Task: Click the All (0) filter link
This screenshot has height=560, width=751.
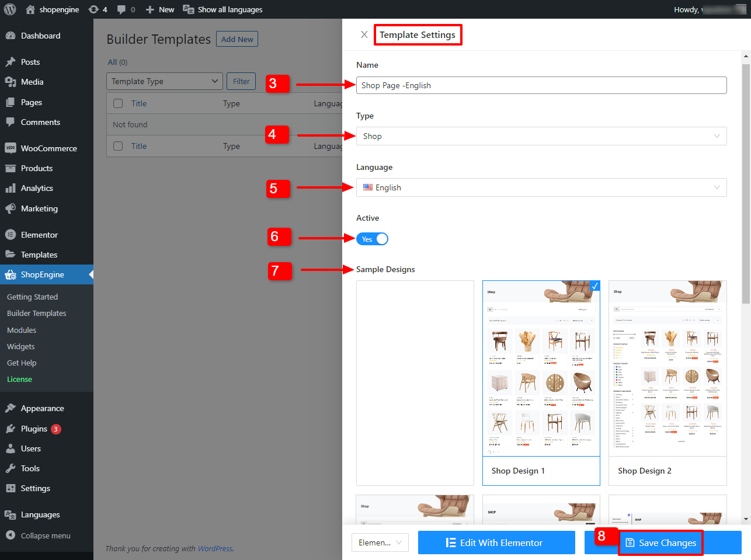Action: (117, 62)
